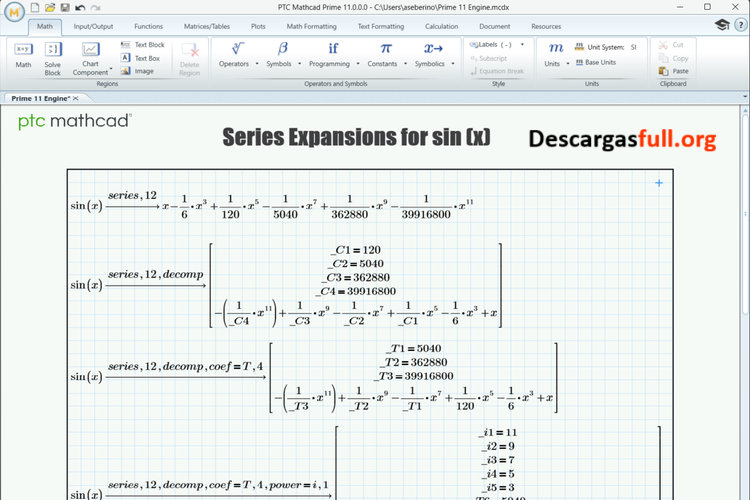
Task: Select the Prime 11 Engine worksheet tab
Action: (41, 98)
